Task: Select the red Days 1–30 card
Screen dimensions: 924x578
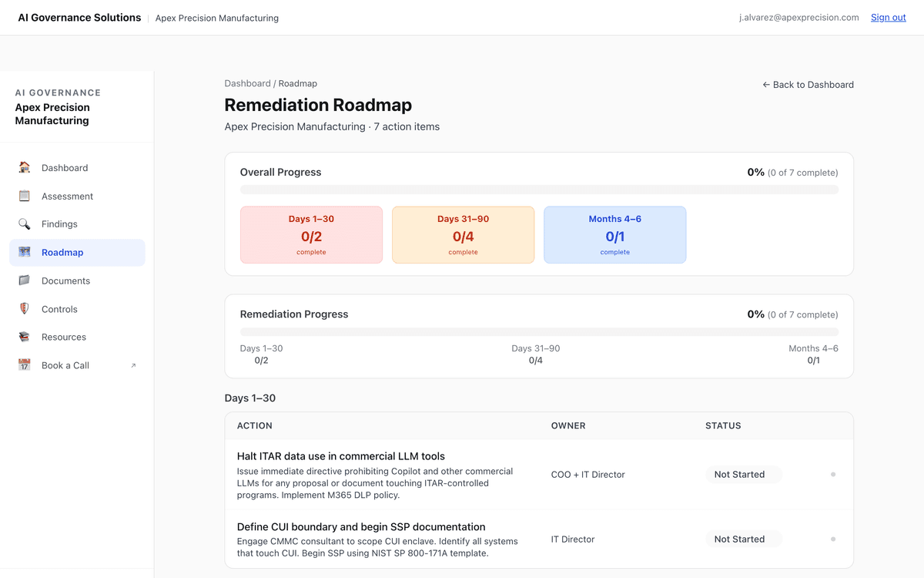Action: 311,235
